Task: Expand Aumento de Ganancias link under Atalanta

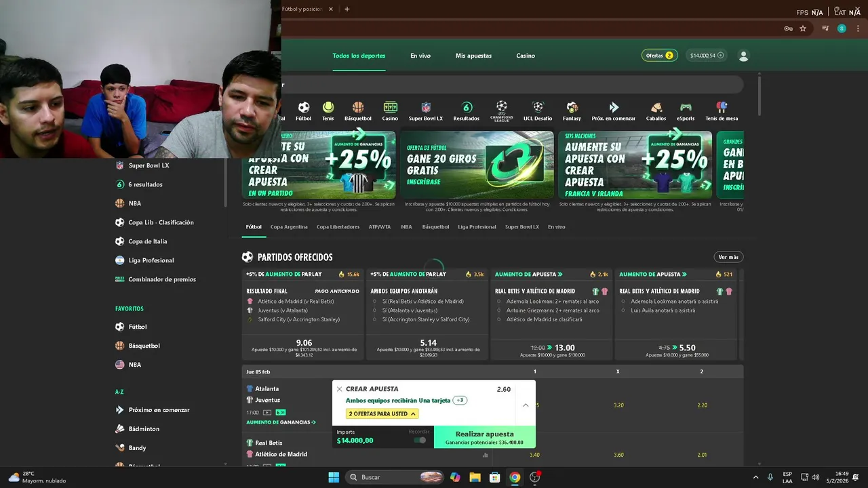Action: click(281, 422)
